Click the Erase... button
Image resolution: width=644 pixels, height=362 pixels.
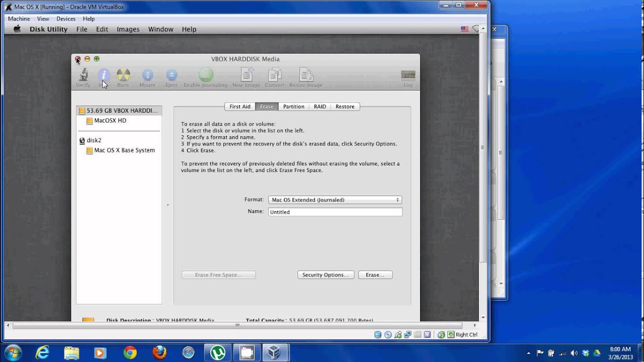coord(375,275)
